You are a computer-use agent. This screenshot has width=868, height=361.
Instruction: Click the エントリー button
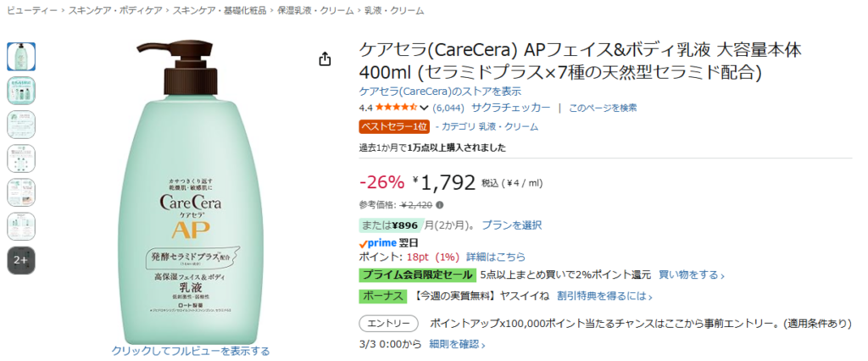[388, 324]
